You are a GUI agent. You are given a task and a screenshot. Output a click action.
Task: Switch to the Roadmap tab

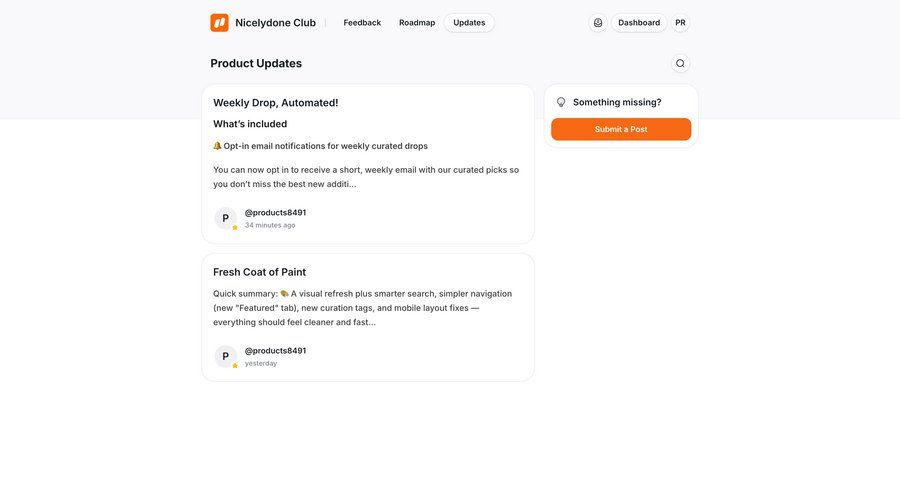pyautogui.click(x=417, y=23)
